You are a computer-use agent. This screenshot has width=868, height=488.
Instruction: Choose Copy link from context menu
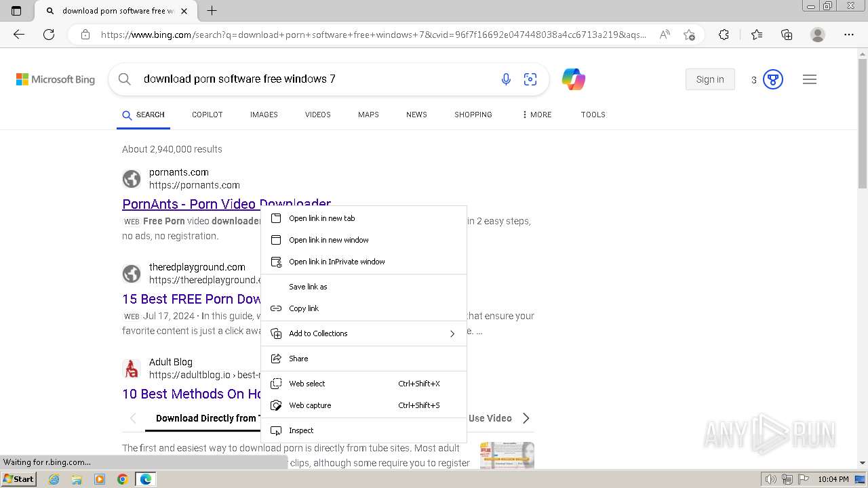click(x=363, y=308)
